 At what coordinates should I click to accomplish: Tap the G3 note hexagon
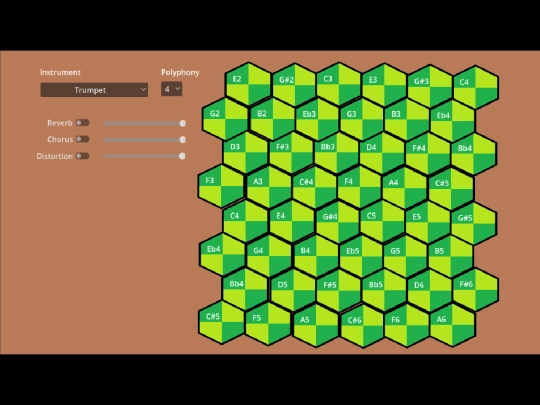(x=362, y=120)
